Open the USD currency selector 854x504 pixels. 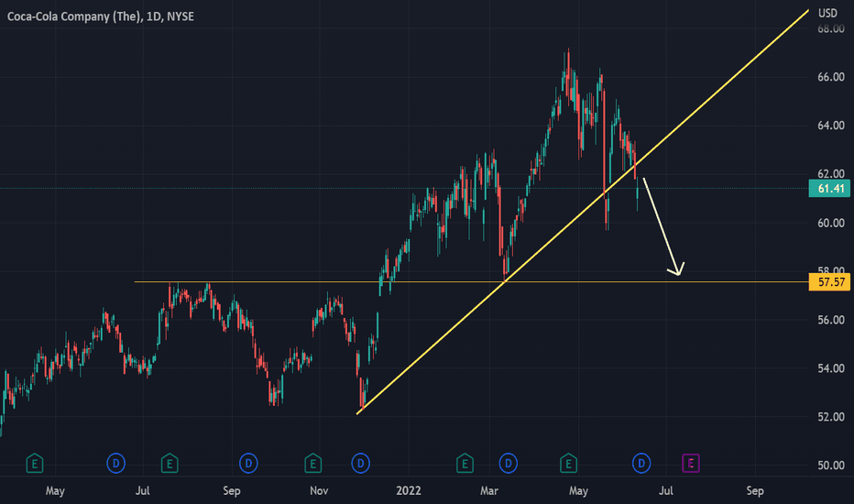(827, 13)
